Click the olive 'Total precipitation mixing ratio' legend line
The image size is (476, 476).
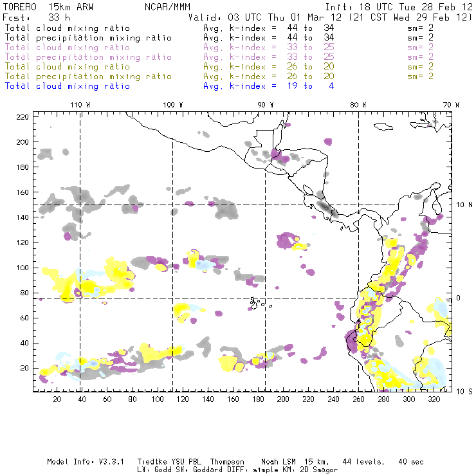(88, 77)
